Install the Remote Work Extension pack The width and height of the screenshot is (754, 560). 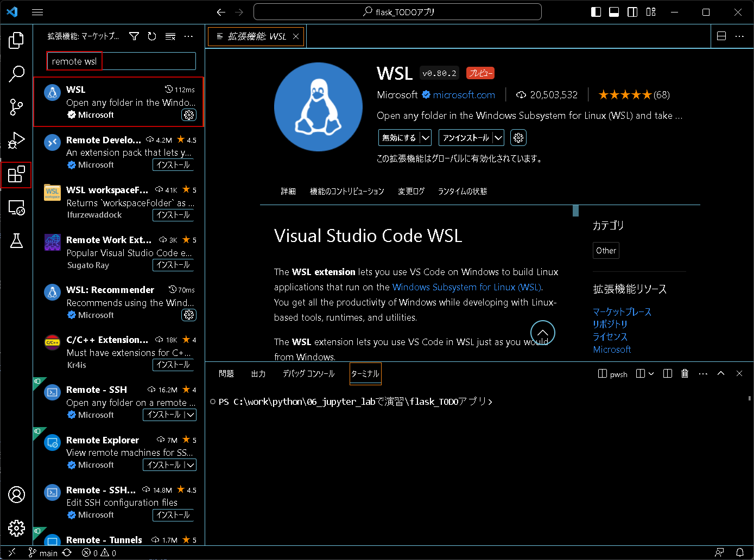pyautogui.click(x=173, y=265)
